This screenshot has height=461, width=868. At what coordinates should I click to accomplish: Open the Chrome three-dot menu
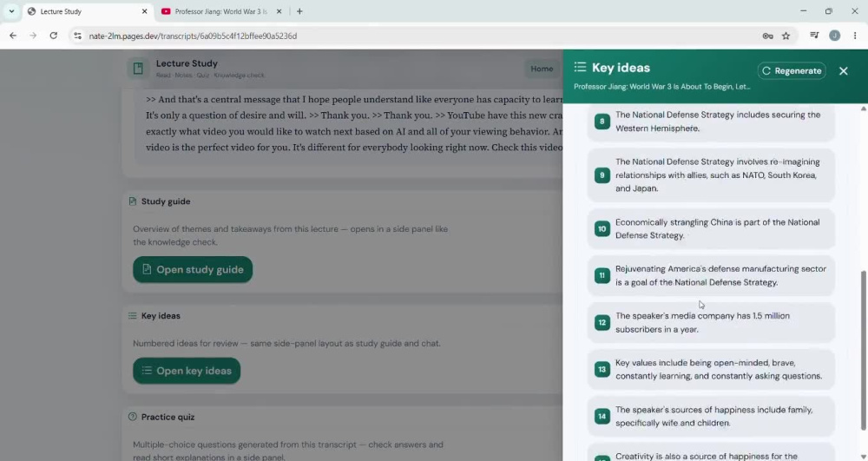(855, 36)
